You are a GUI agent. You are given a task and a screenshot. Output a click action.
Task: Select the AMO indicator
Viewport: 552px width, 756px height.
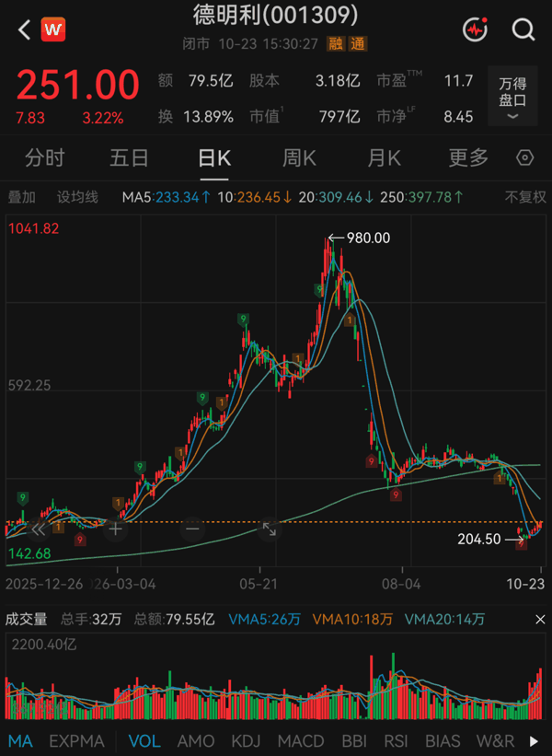[x=196, y=741]
